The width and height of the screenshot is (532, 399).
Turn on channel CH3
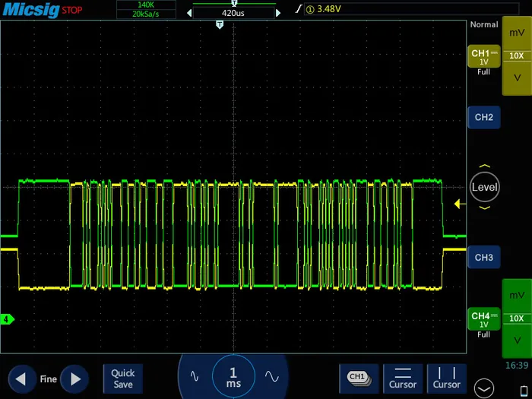click(484, 258)
